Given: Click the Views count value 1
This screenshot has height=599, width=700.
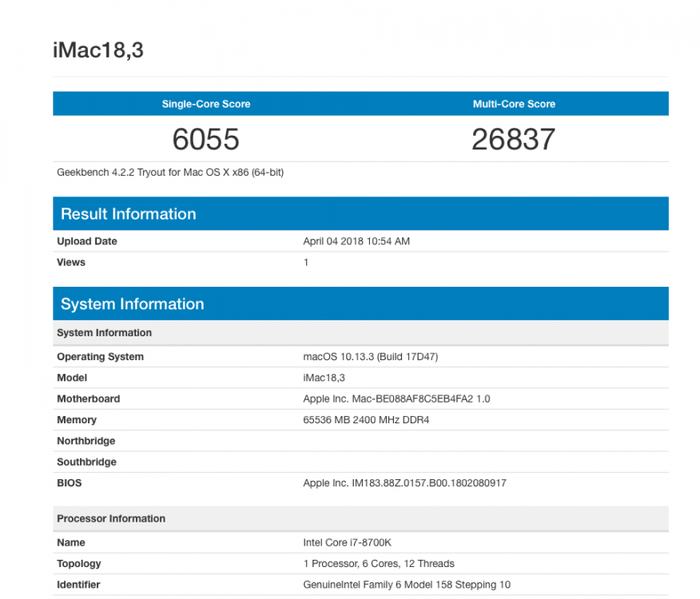Looking at the screenshot, I should point(306,262).
